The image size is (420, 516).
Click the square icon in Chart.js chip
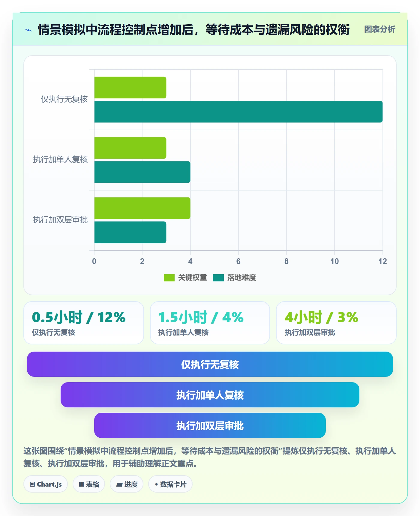[x=32, y=484]
